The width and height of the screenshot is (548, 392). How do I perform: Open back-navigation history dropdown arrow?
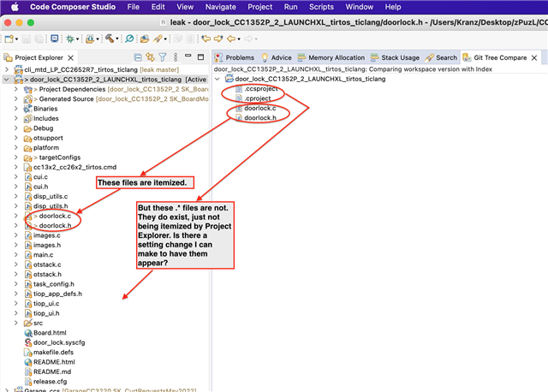click(x=239, y=39)
